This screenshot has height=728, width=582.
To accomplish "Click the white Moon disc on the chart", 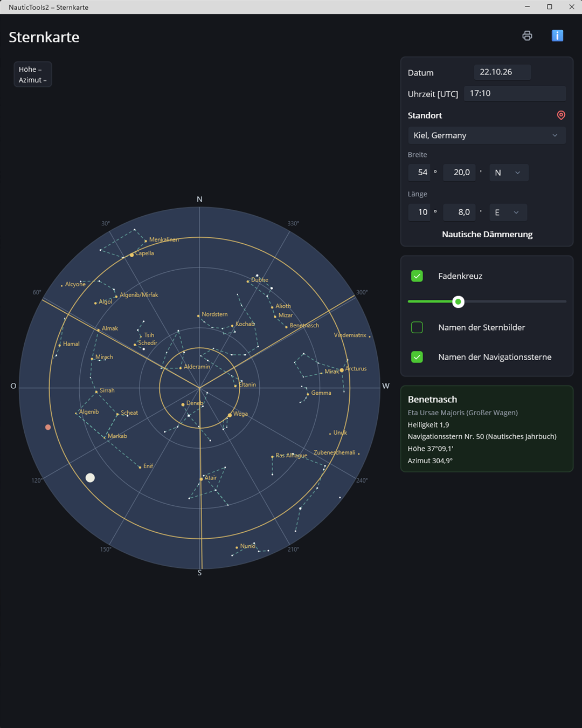I will pyautogui.click(x=90, y=478).
